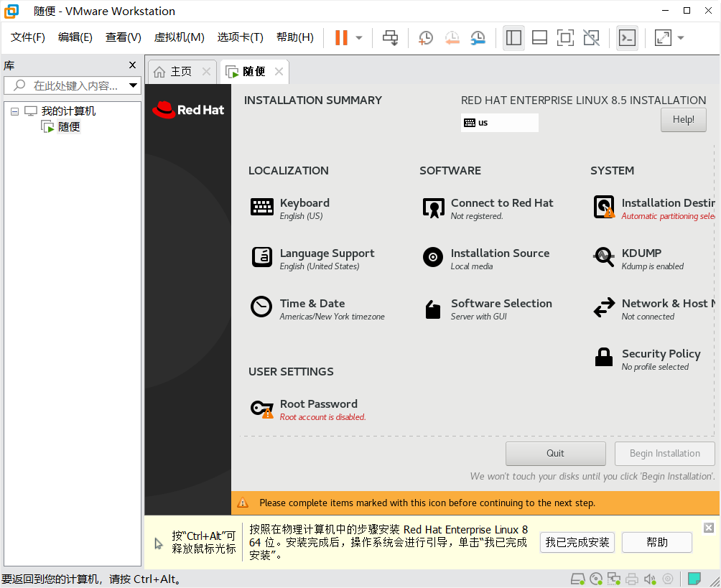The width and height of the screenshot is (721, 588).
Task: Open the Installation Destination disk icon
Action: (604, 207)
